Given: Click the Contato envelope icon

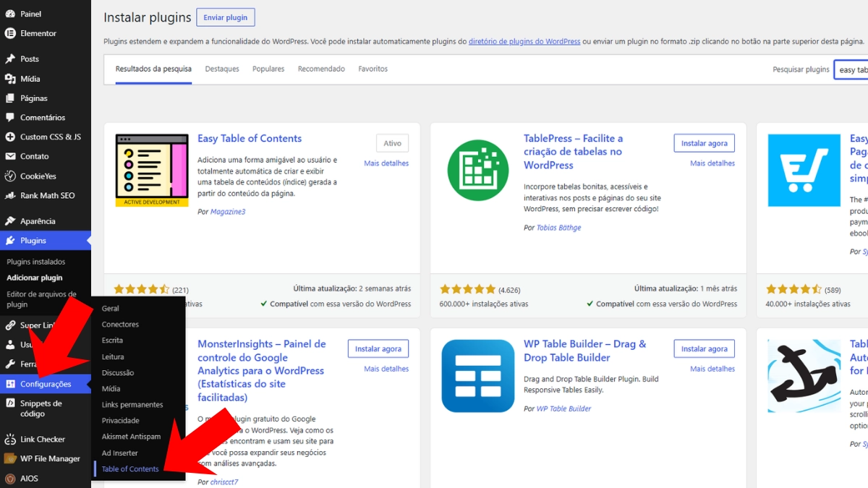Looking at the screenshot, I should [10, 157].
